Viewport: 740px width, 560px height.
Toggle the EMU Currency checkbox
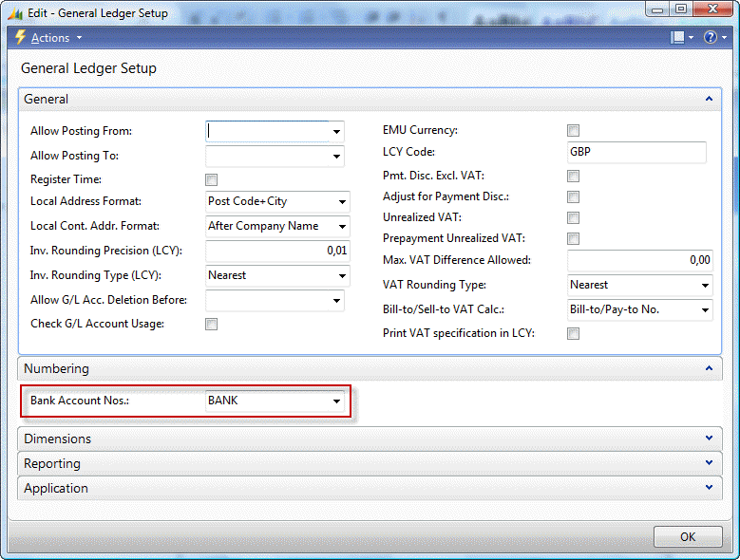[x=574, y=131]
